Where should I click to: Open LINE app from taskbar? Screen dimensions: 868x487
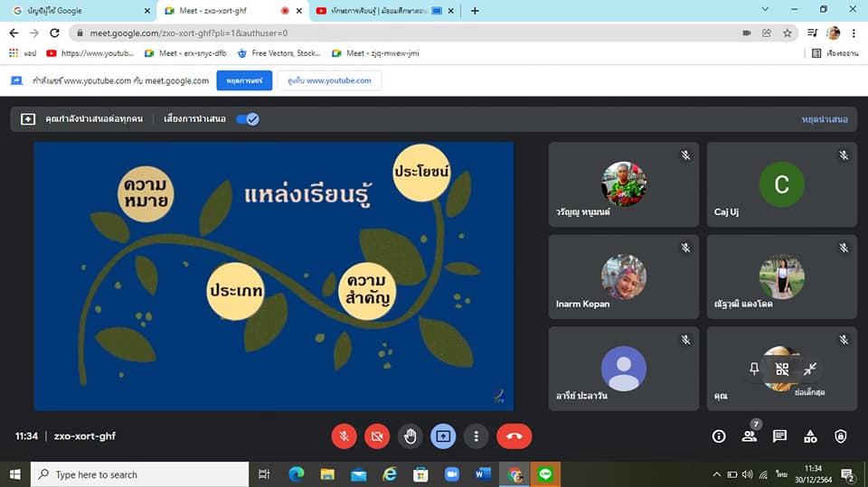(x=546, y=474)
